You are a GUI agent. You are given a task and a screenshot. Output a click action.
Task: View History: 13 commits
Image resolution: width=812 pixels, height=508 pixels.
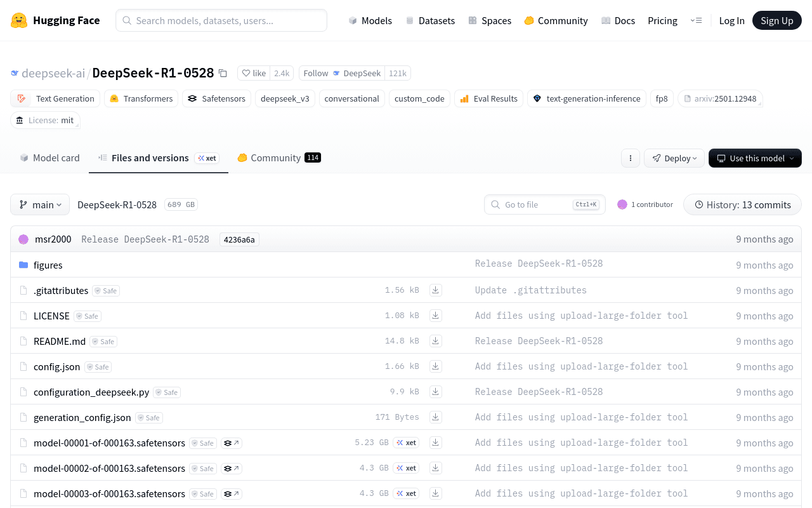point(742,204)
